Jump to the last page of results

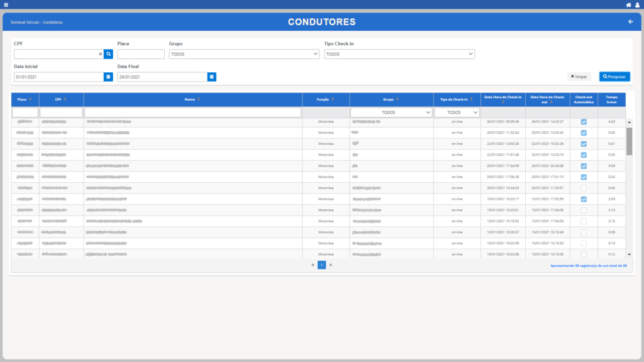coord(331,265)
